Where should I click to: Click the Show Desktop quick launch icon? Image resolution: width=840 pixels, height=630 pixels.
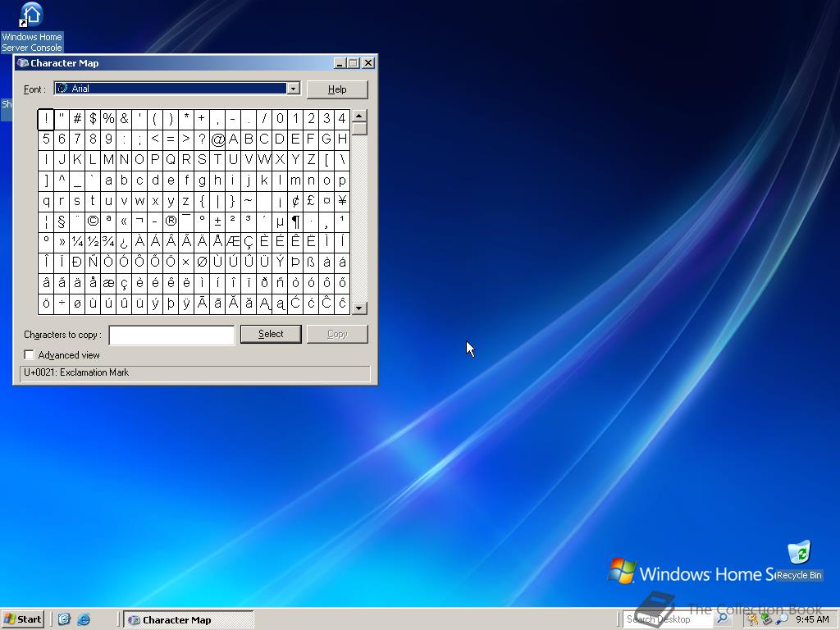pyautogui.click(x=64, y=619)
